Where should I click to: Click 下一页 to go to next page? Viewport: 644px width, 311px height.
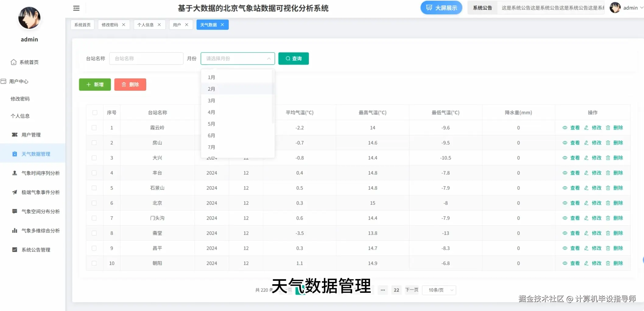pos(412,290)
